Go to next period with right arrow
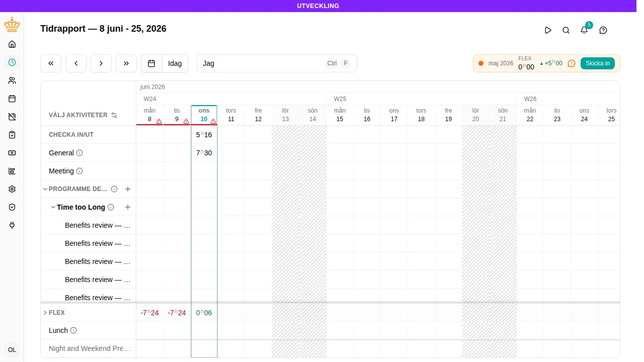 point(101,63)
